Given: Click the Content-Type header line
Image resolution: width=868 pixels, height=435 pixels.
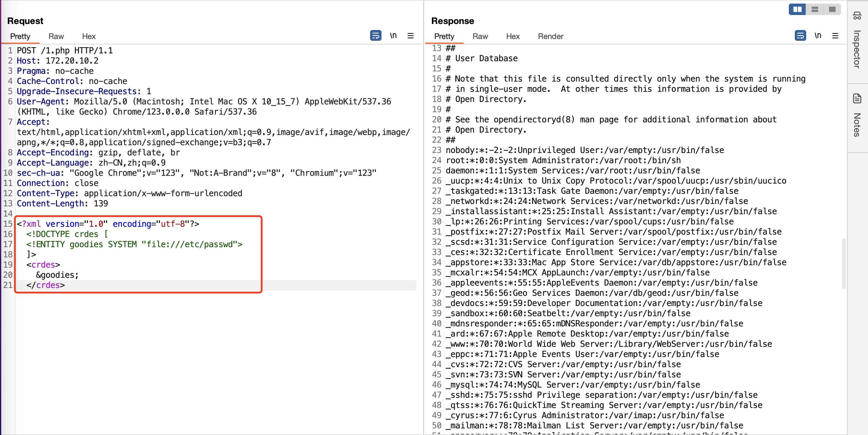Looking at the screenshot, I should (129, 193).
